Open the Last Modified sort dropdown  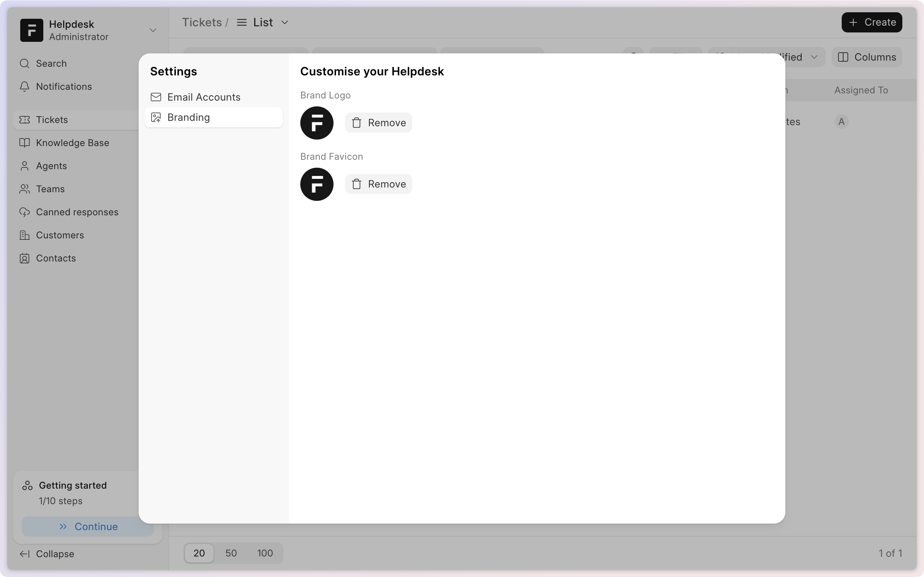point(814,57)
